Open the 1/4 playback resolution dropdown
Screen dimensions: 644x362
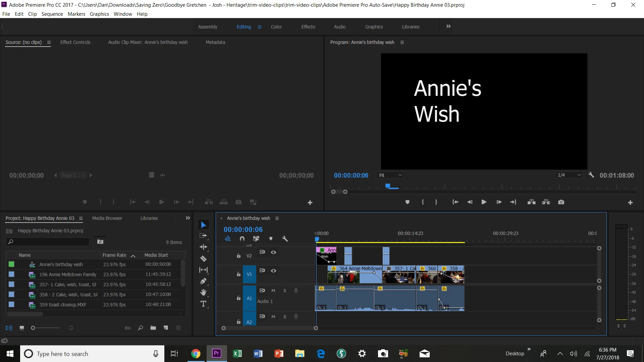(x=569, y=175)
